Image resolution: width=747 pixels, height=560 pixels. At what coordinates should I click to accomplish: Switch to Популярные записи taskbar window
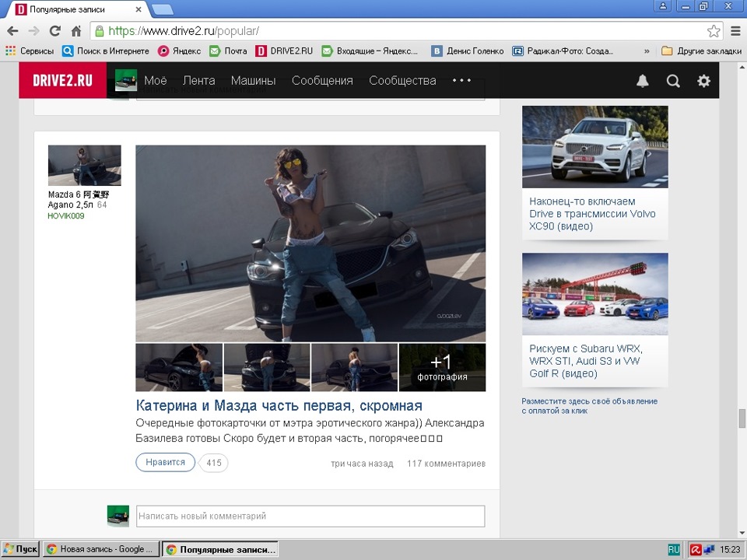220,550
